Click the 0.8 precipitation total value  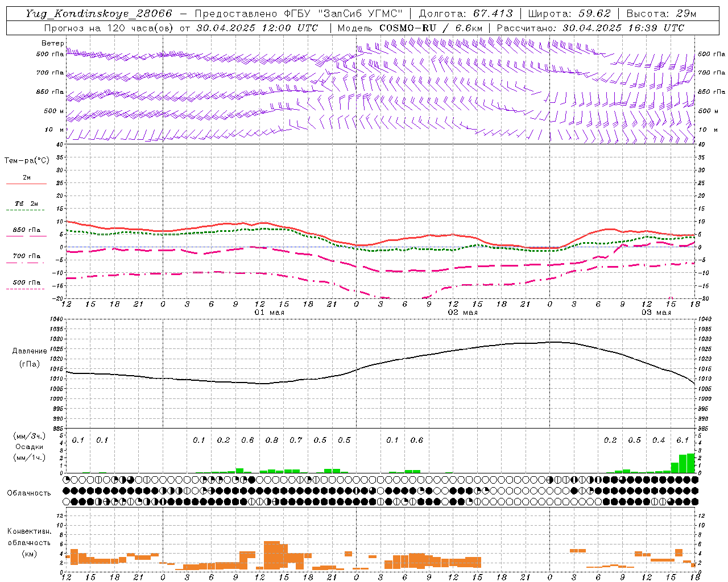(272, 440)
